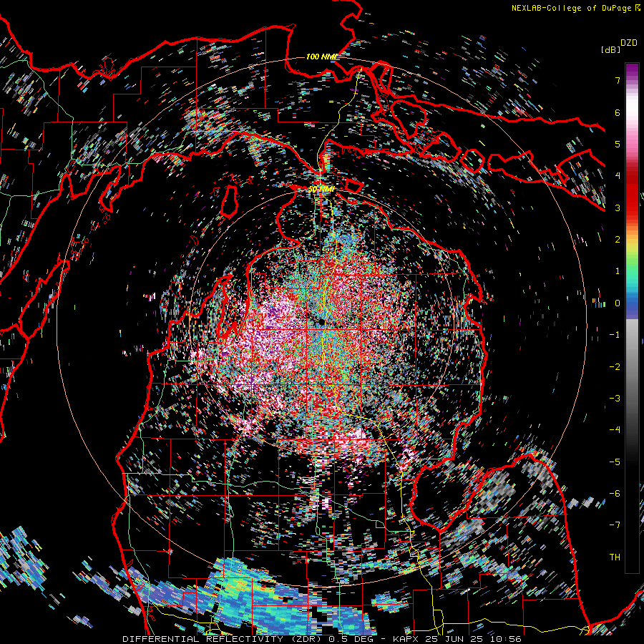
Task: Click the "-5" value on color scale
Action: tap(615, 462)
